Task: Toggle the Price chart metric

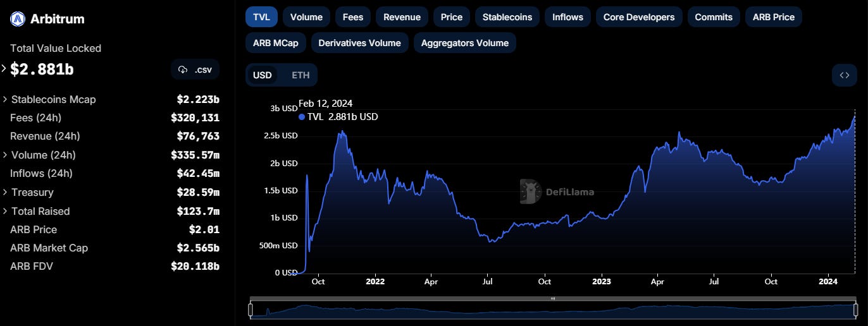Action: (x=452, y=17)
